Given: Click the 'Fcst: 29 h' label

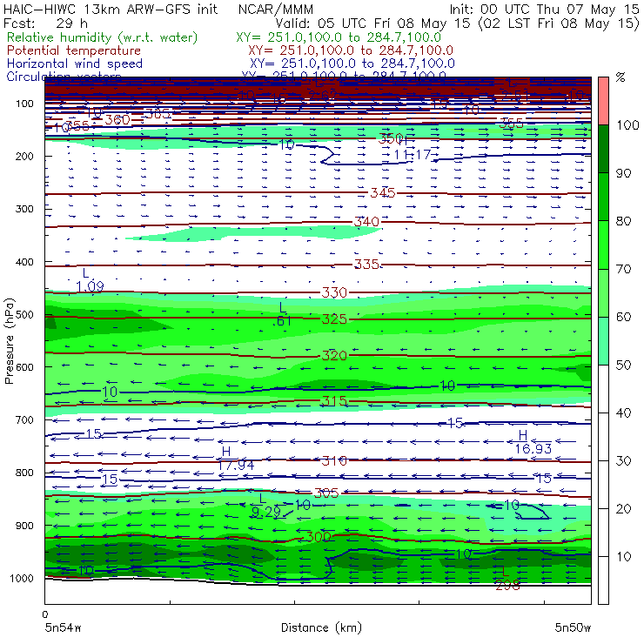Looking at the screenshot, I should click(45, 23).
